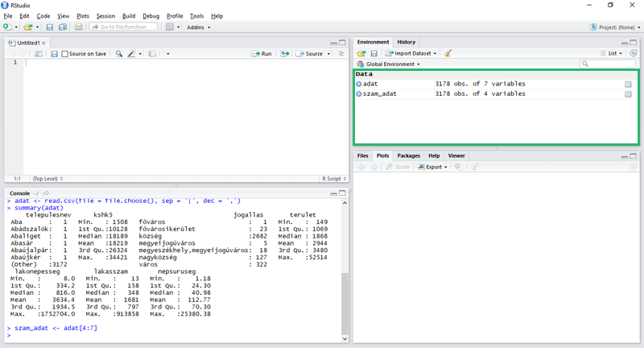The image size is (644, 348).
Task: Click the Open File folder icon
Action: (x=27, y=27)
